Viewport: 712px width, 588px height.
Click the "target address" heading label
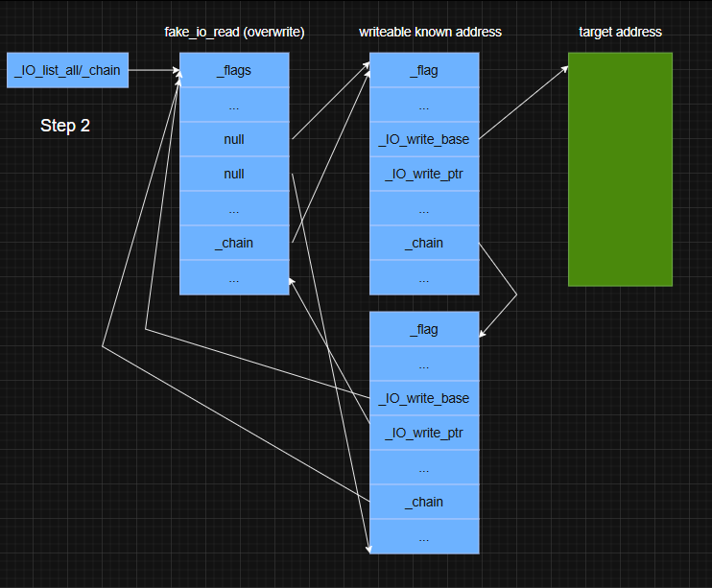click(620, 32)
